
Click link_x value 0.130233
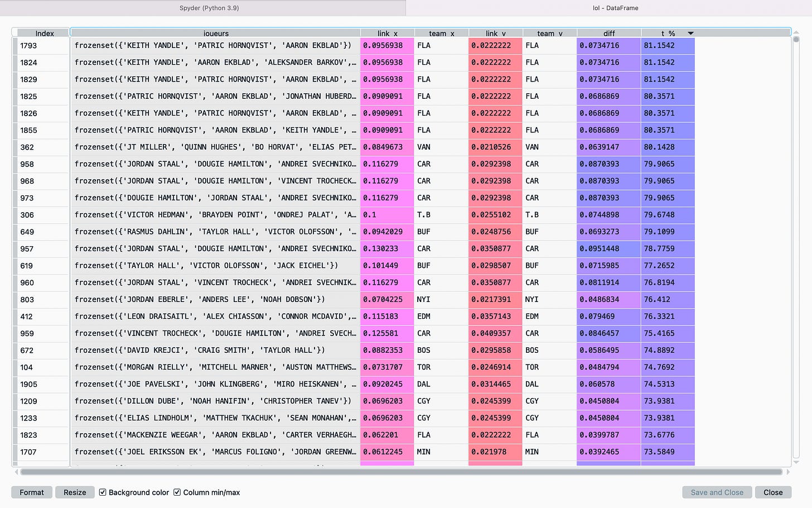tap(387, 249)
